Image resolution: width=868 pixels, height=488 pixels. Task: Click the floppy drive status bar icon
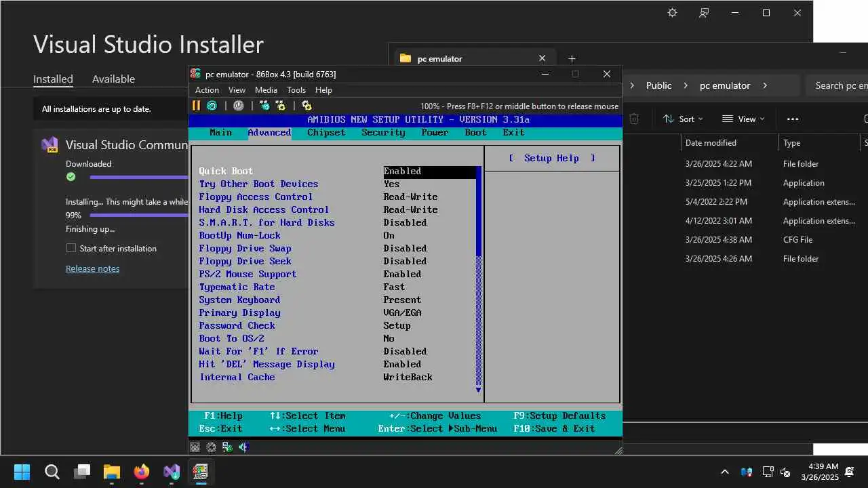pos(195,447)
